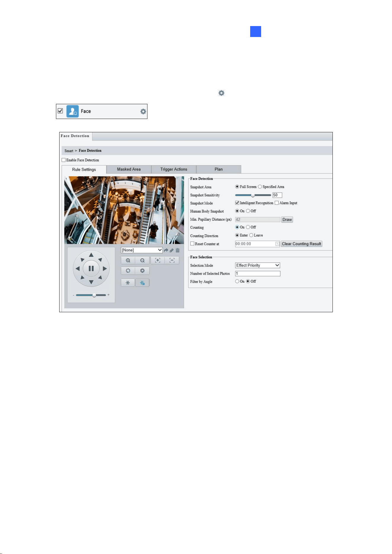Click the Draw button

coord(287,220)
